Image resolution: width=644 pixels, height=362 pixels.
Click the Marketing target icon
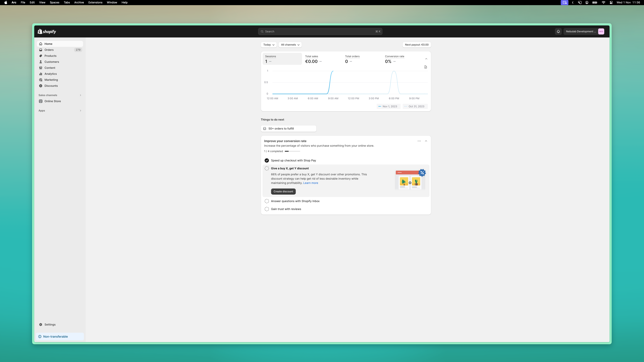coord(41,80)
